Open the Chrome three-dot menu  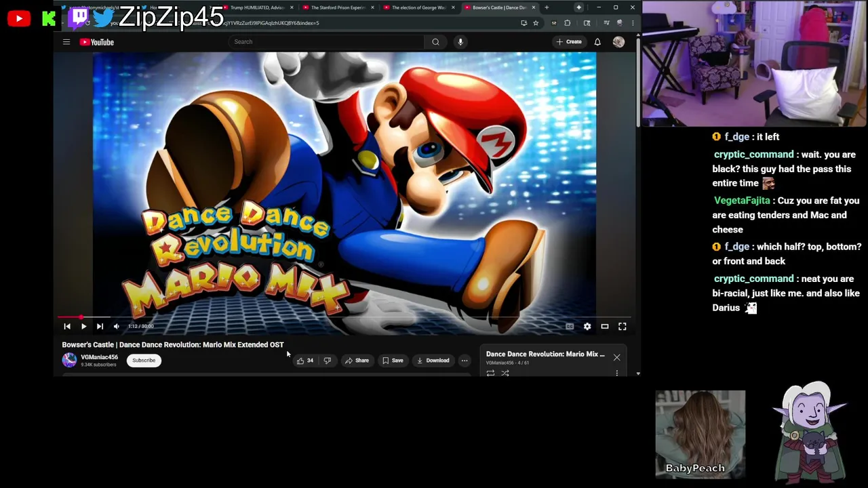(633, 23)
